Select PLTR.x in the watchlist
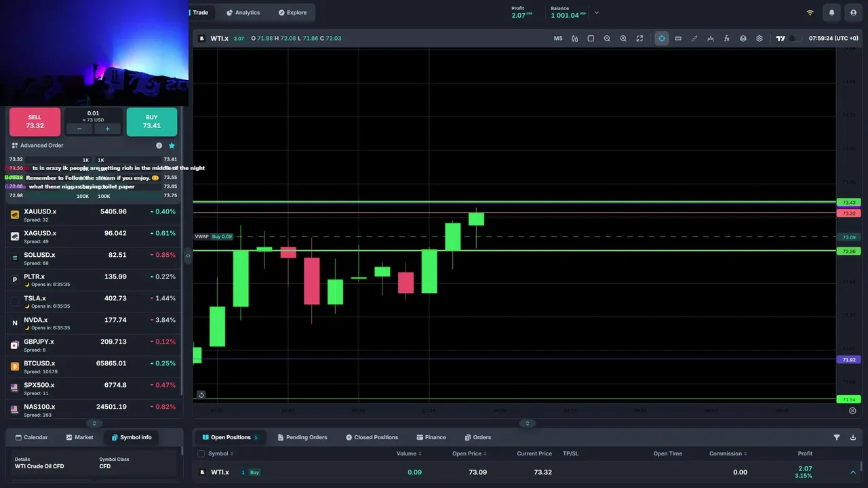Viewport: 868px width, 488px height. point(93,280)
